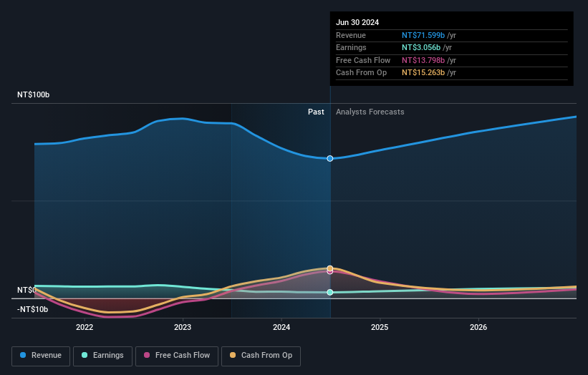588x375 pixels.
Task: Click the Cash From Op label in tooltip
Action: tap(361, 73)
